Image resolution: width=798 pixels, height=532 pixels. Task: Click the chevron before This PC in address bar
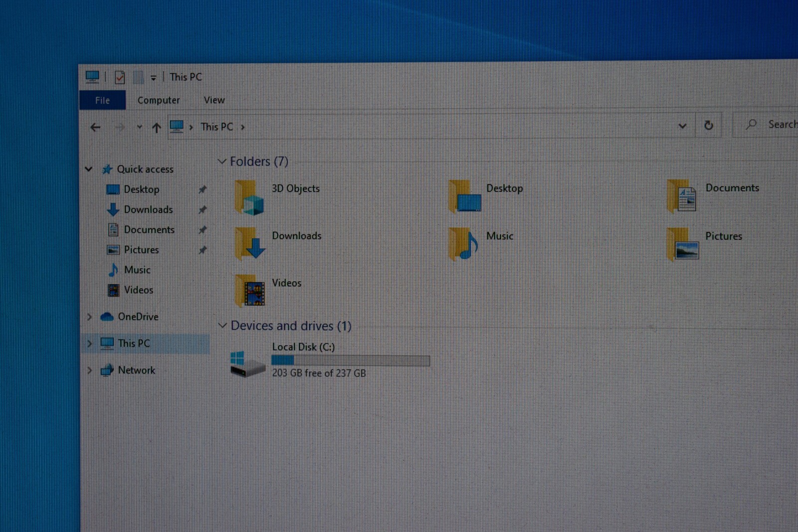point(191,127)
